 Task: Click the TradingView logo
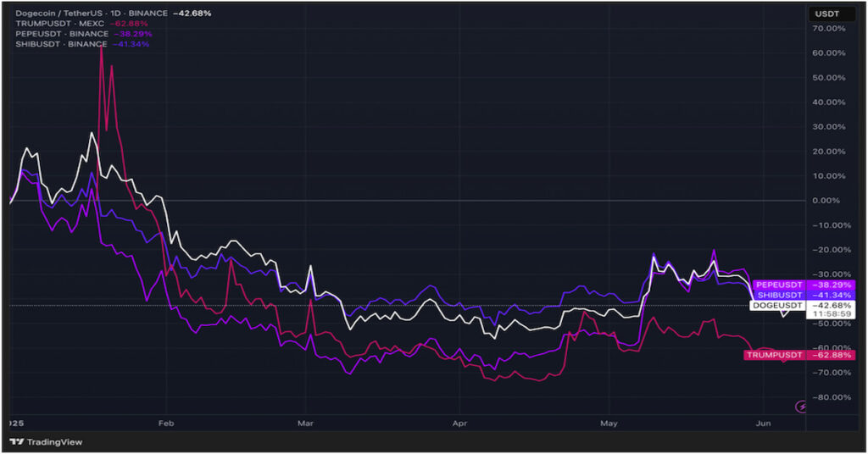(x=47, y=442)
